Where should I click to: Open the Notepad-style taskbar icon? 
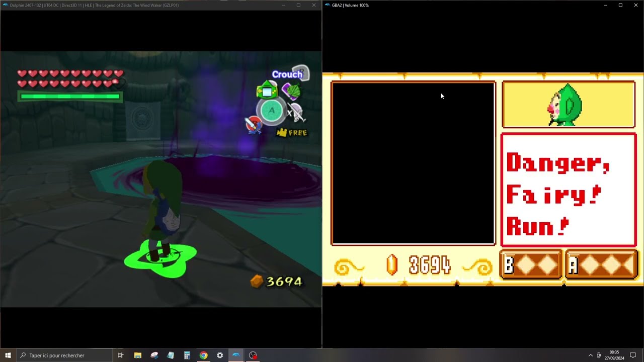[x=171, y=355]
